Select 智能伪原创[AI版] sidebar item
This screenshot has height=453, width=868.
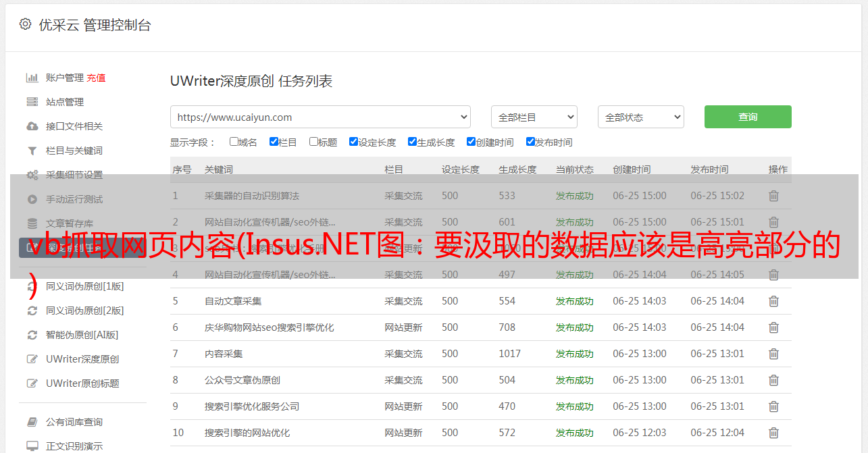[x=82, y=335]
